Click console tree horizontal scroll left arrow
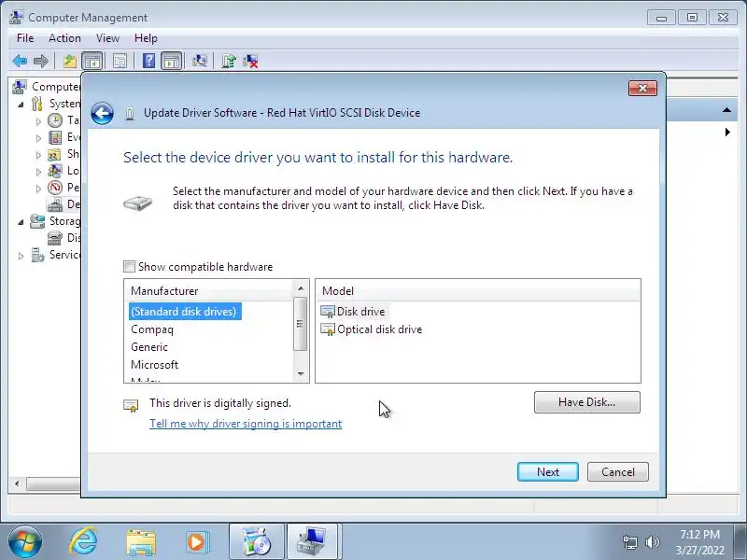The width and height of the screenshot is (747, 560). pyautogui.click(x=17, y=483)
